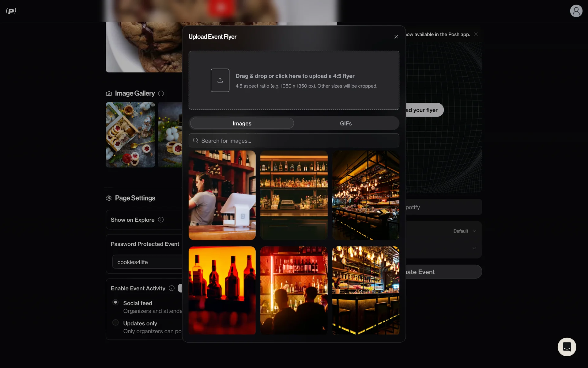Focus the Search for images field
The width and height of the screenshot is (588, 368).
[294, 140]
